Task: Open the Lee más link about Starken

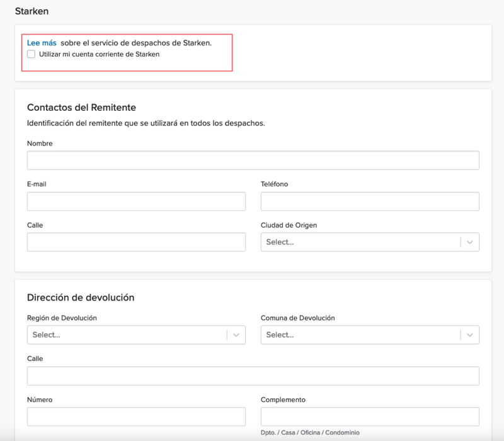Action: [x=42, y=43]
